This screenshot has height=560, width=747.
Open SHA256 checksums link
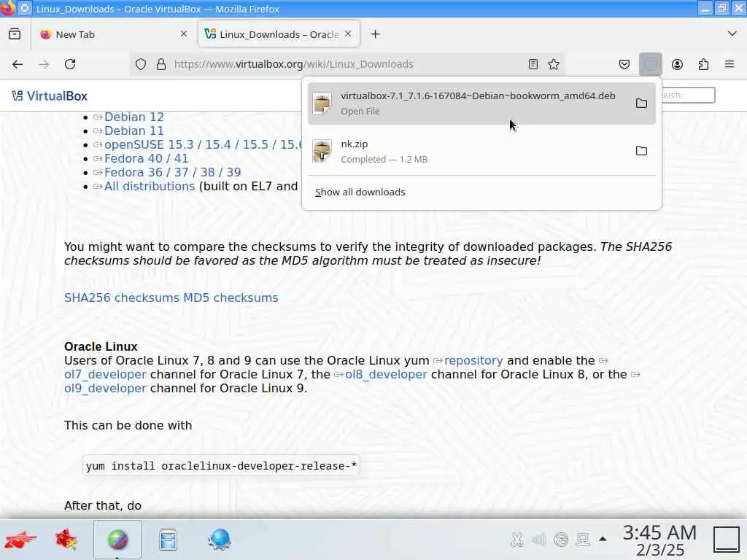[122, 297]
